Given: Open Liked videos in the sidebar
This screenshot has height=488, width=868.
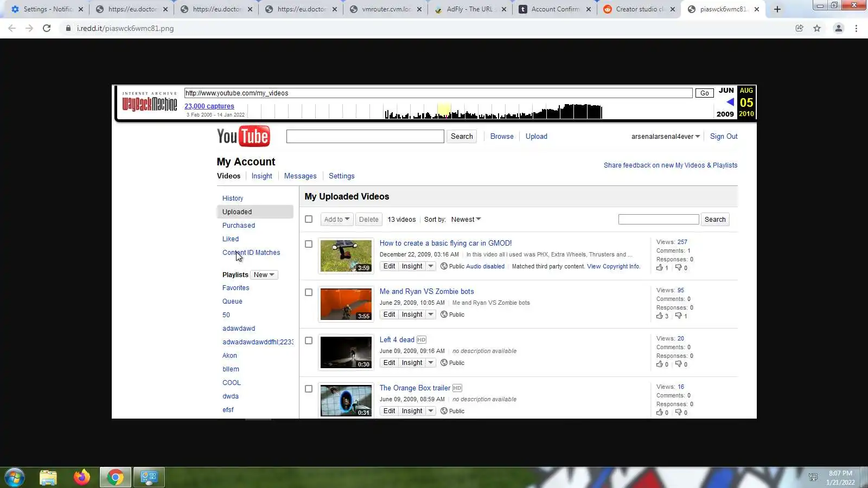Looking at the screenshot, I should (231, 239).
